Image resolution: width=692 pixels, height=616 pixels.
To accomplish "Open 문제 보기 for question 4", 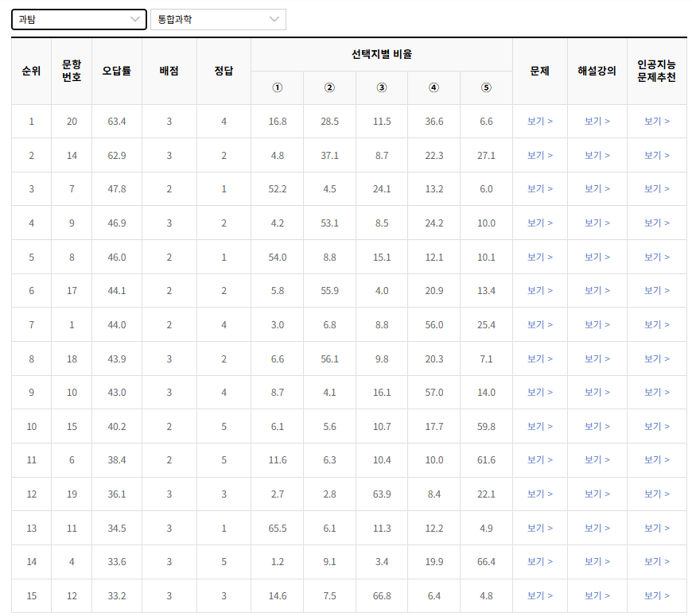I will [x=539, y=561].
